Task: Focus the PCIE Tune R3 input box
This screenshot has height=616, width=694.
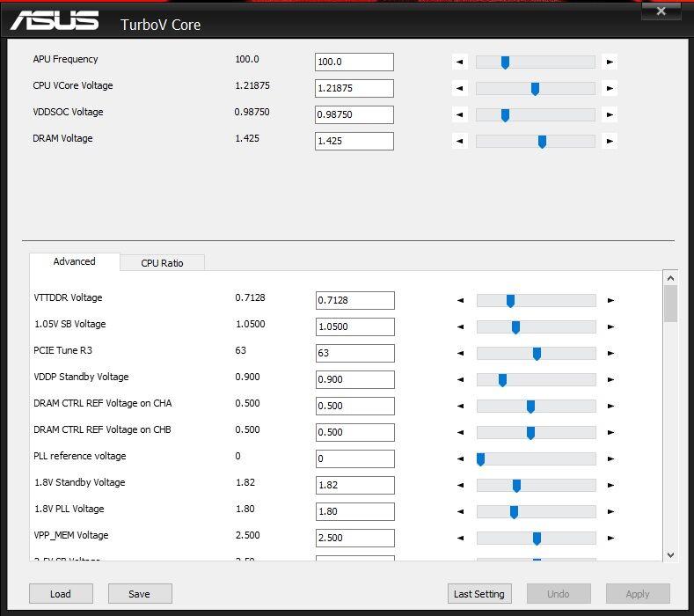Action: coord(355,354)
